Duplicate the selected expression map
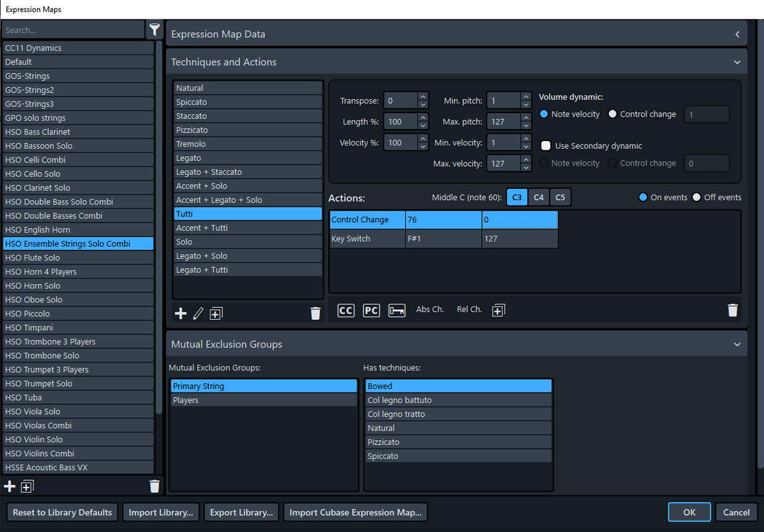Screen dimensions: 764x532 [27, 486]
